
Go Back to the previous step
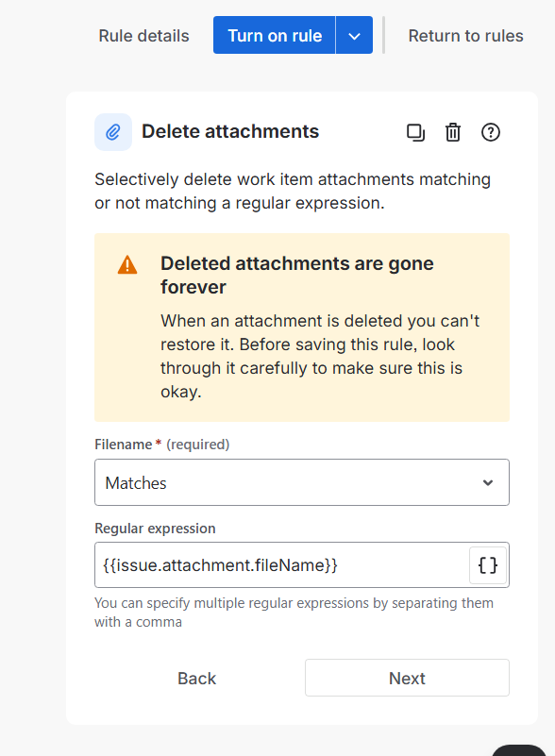tap(196, 678)
